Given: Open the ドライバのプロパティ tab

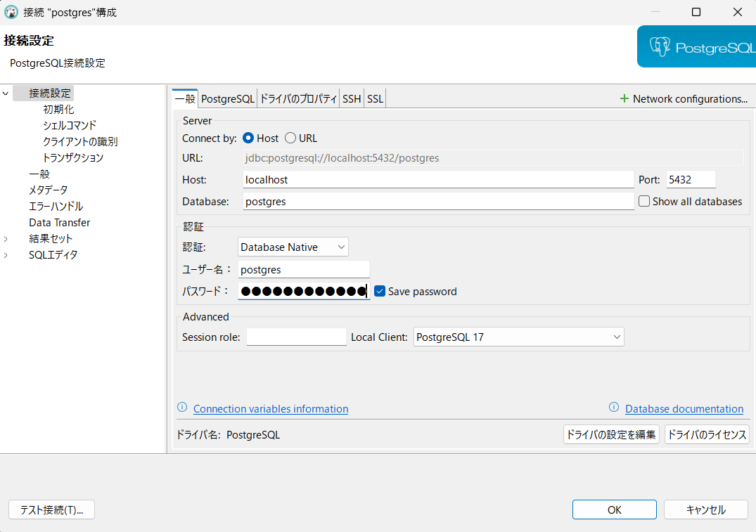Looking at the screenshot, I should pos(298,99).
